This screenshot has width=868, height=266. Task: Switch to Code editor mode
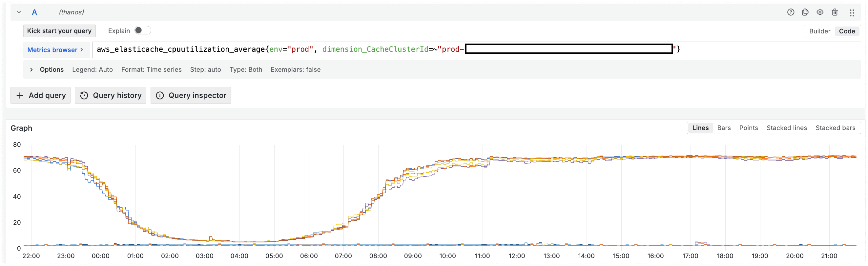pos(847,31)
